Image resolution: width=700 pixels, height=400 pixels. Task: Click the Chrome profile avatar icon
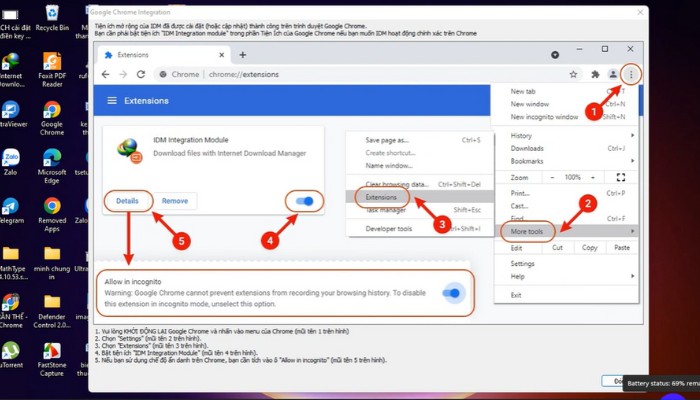pos(613,75)
